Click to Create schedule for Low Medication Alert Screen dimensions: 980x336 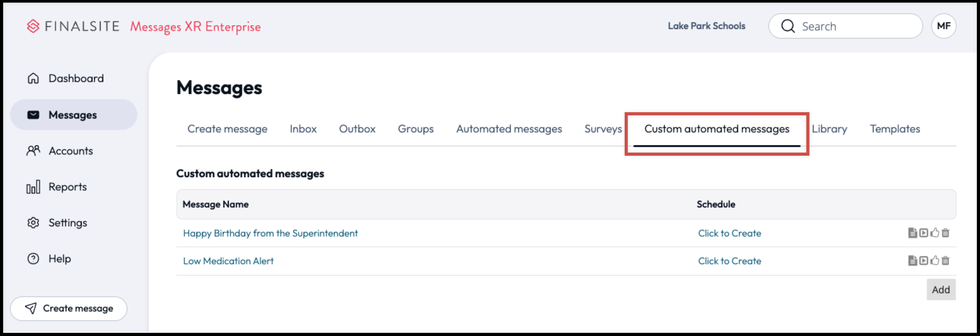click(729, 261)
